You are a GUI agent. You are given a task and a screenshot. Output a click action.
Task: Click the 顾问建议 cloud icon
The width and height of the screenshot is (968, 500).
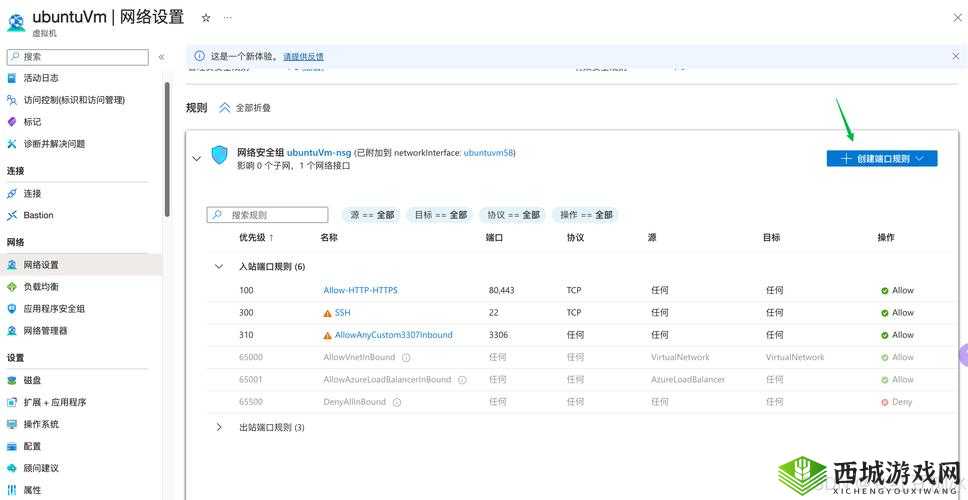coord(12,469)
